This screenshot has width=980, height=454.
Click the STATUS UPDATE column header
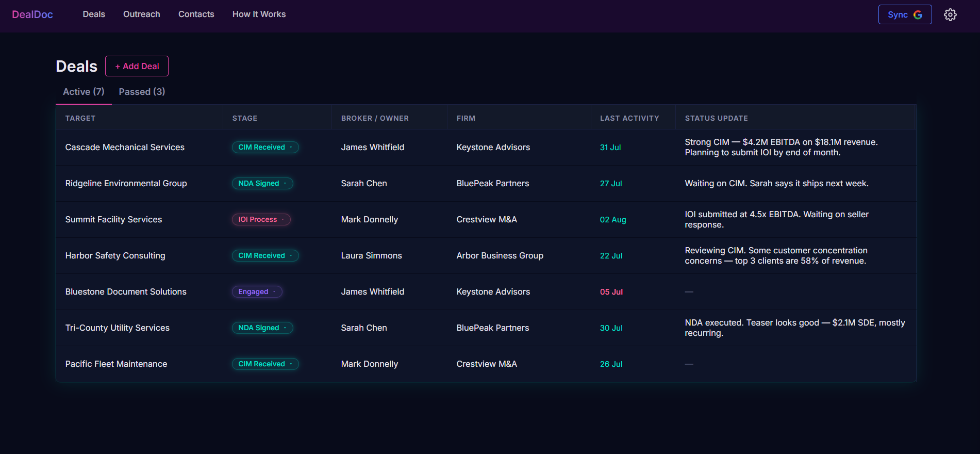(716, 118)
